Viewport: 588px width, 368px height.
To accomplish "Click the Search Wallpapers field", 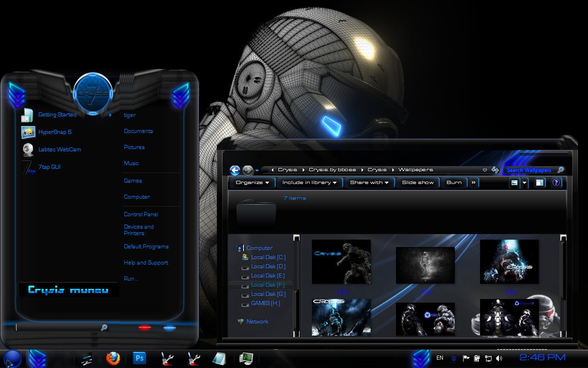I will coord(529,170).
